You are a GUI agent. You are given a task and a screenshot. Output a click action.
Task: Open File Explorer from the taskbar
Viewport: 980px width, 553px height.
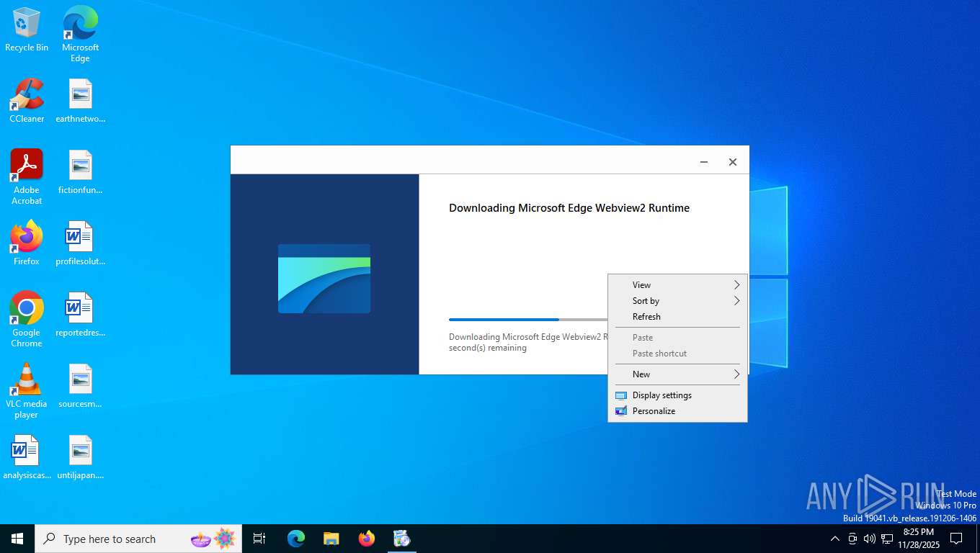pyautogui.click(x=331, y=539)
